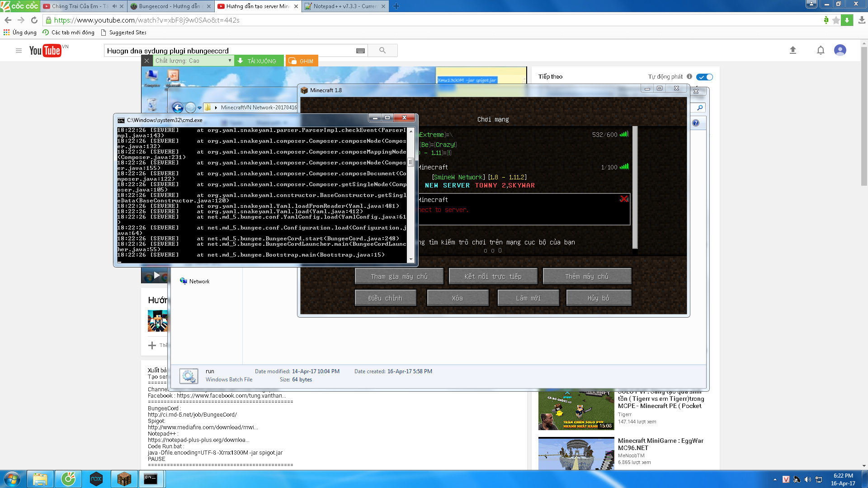Reload the page with browser refresh icon
The height and width of the screenshot is (488, 868).
[x=34, y=20]
